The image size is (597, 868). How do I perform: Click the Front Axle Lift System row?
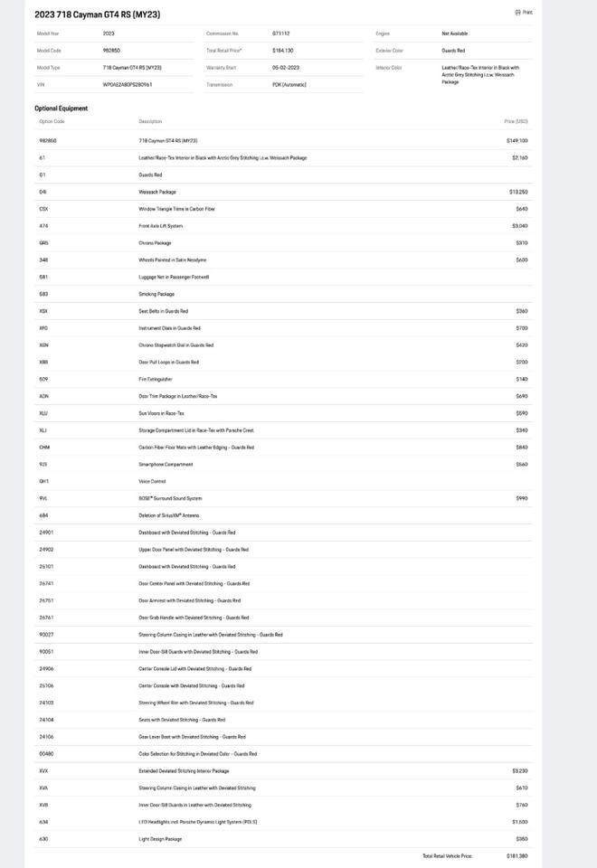pyautogui.click(x=161, y=226)
